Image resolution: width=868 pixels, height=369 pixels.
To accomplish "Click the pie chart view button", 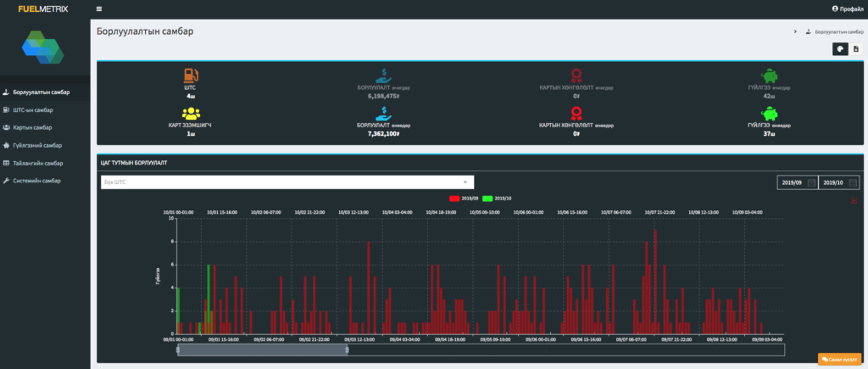I will point(840,48).
